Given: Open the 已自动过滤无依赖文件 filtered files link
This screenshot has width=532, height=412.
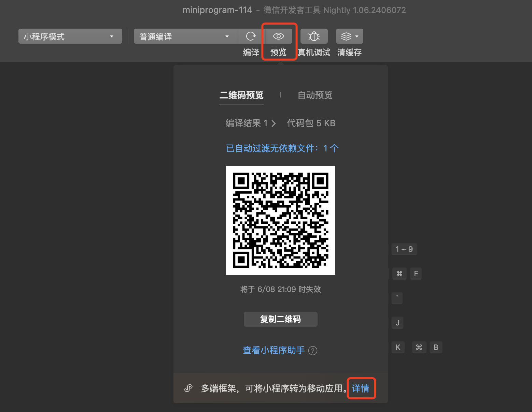Looking at the screenshot, I should (282, 148).
